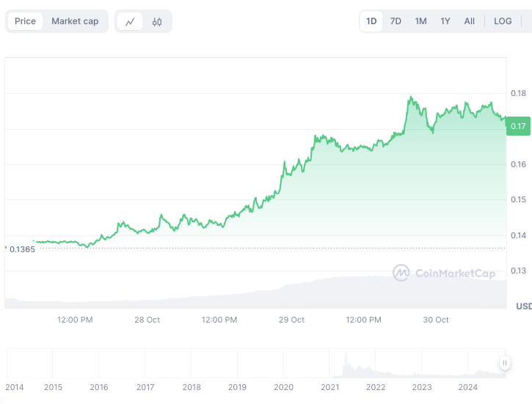Screen dimensions: 532x404
Task: Select the Market cap tab
Action: tap(75, 21)
